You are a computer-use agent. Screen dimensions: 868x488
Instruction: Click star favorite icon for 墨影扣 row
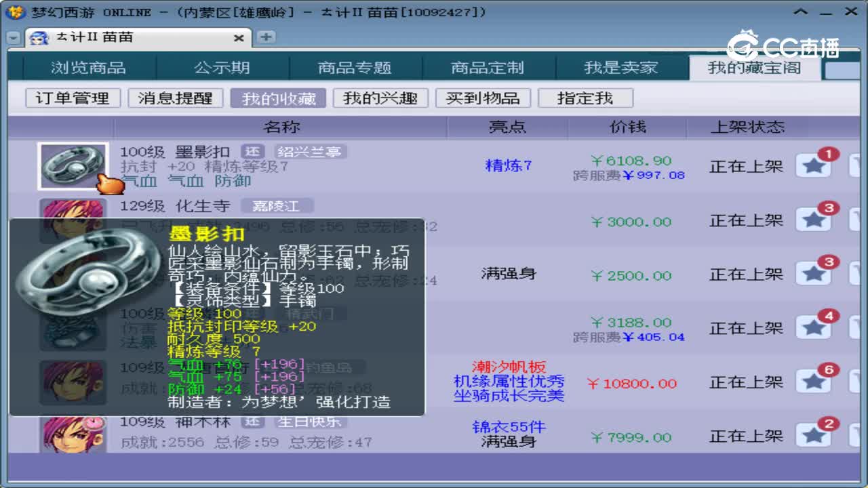813,166
